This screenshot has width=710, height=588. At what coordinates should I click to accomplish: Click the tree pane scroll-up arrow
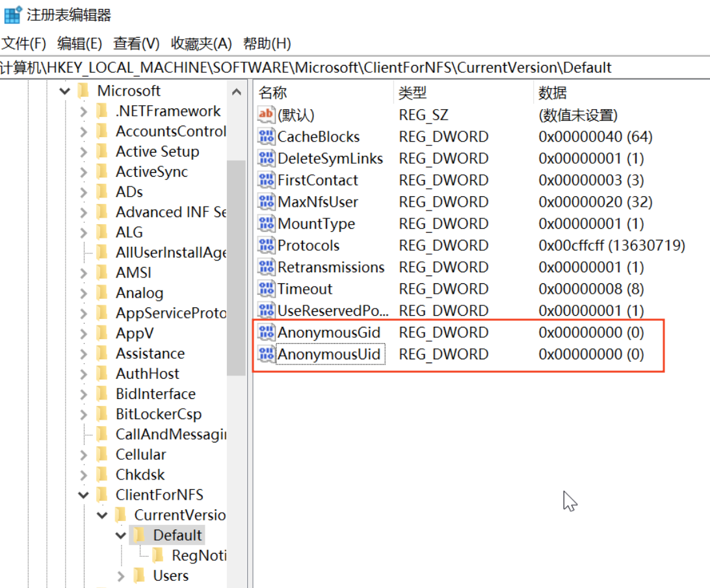pos(237,92)
